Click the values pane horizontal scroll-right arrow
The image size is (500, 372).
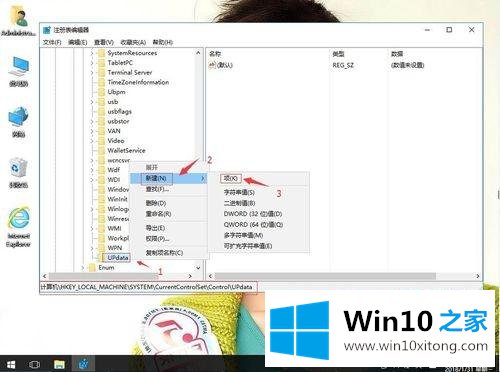[478, 276]
